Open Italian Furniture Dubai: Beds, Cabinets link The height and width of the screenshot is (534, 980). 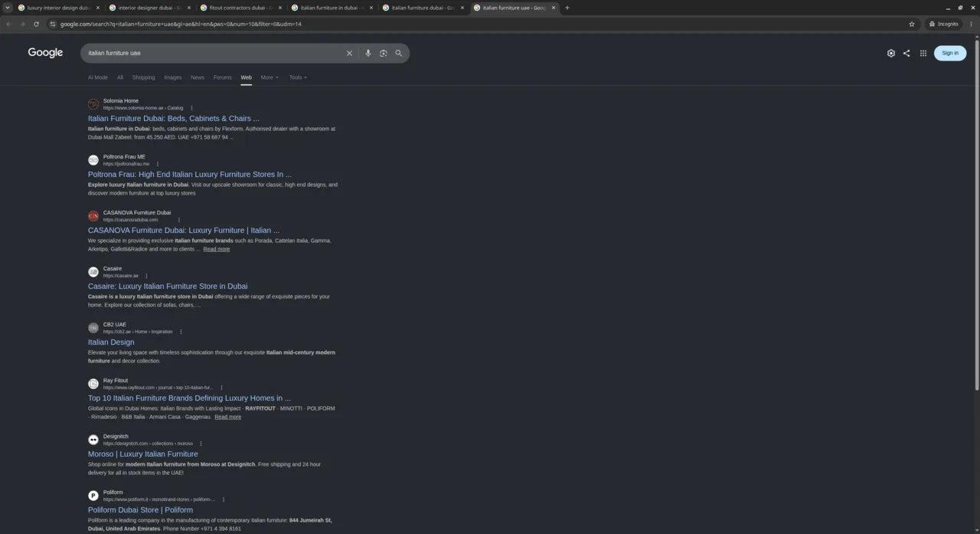click(x=174, y=119)
